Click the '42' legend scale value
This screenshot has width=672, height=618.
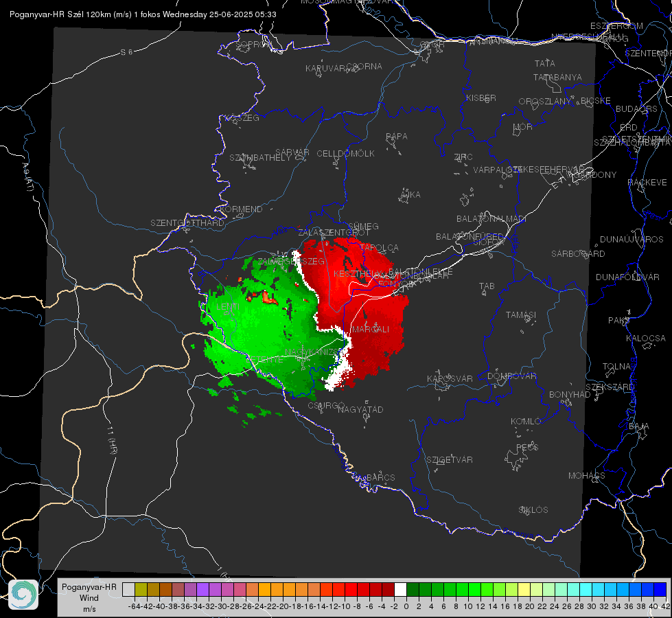[x=666, y=606]
